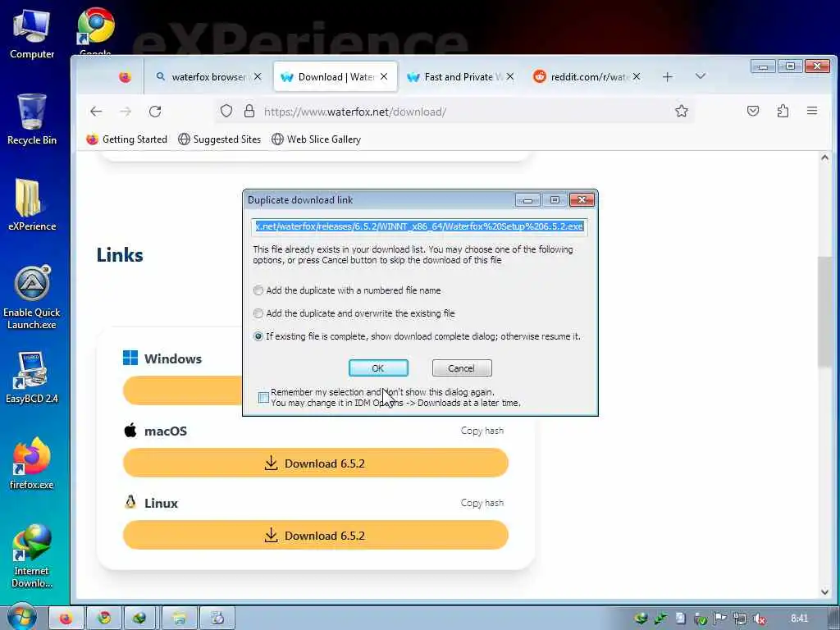
Task: Click the Firefox view icon left of the tabs
Action: (125, 77)
